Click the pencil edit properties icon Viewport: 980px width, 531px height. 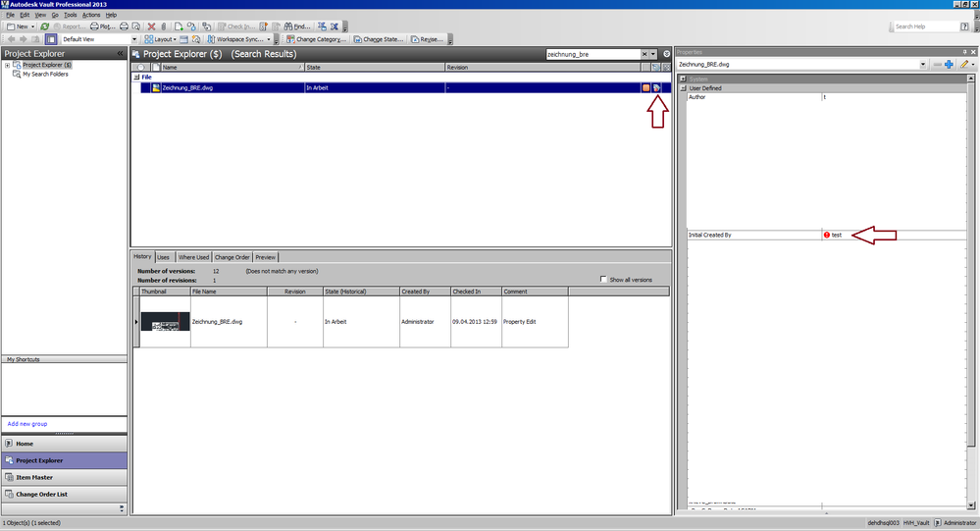[965, 65]
